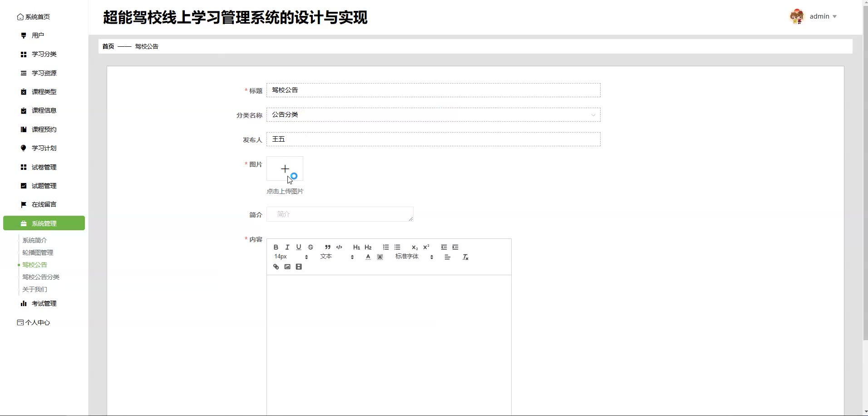Image resolution: width=868 pixels, height=416 pixels.
Task: Focus the 标题 title input field
Action: [433, 90]
